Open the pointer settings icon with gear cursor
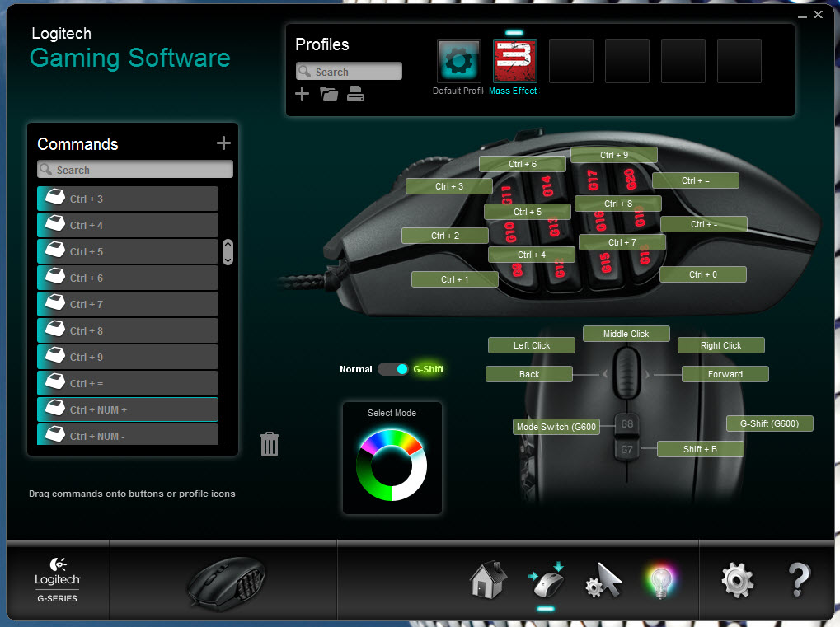840x627 pixels. pyautogui.click(x=603, y=580)
